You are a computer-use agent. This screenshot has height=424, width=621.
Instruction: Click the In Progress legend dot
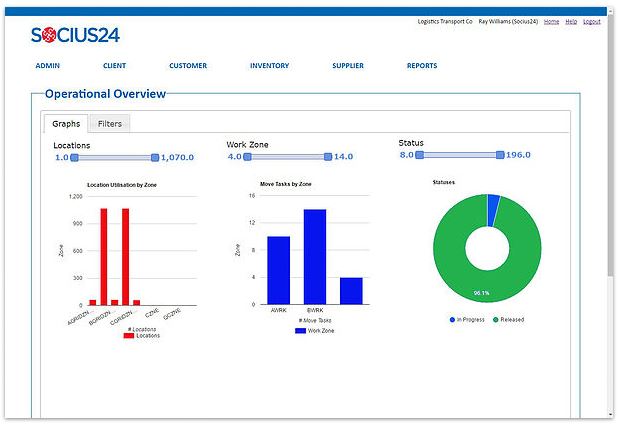point(452,319)
